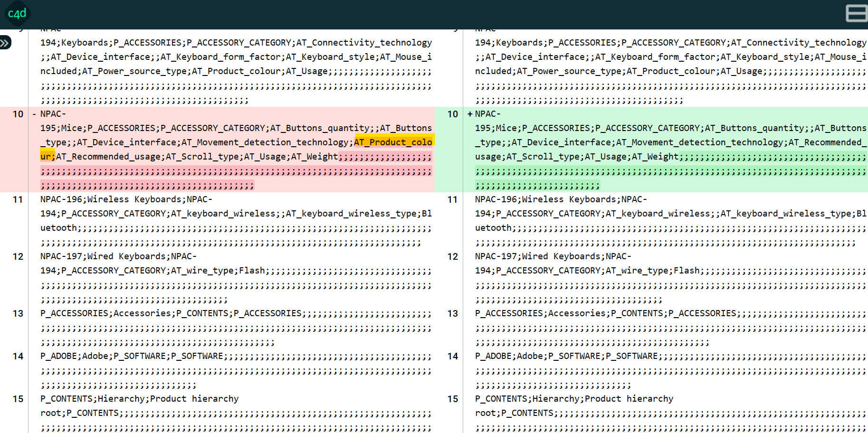Click 'P_CONTENTS;Hierarchy;Product hierarchy' in left pane
Viewport: 868px width, 433px height.
pyautogui.click(x=139, y=399)
